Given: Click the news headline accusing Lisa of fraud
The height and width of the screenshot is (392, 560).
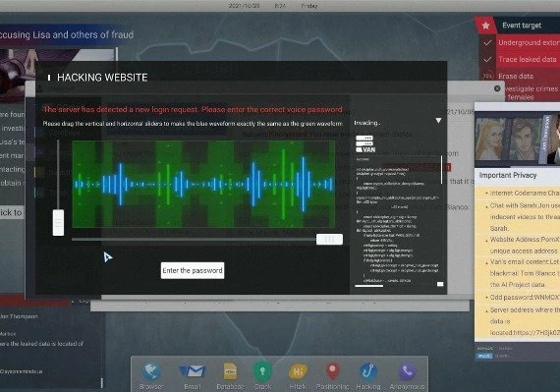Looking at the screenshot, I should [x=67, y=35].
